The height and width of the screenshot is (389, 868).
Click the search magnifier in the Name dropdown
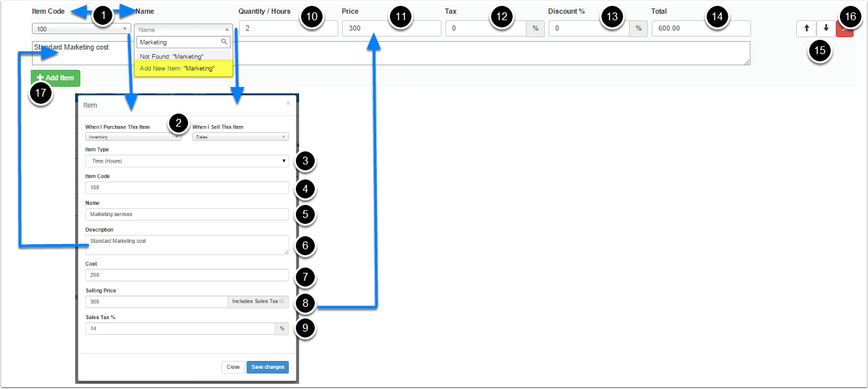pyautogui.click(x=224, y=42)
